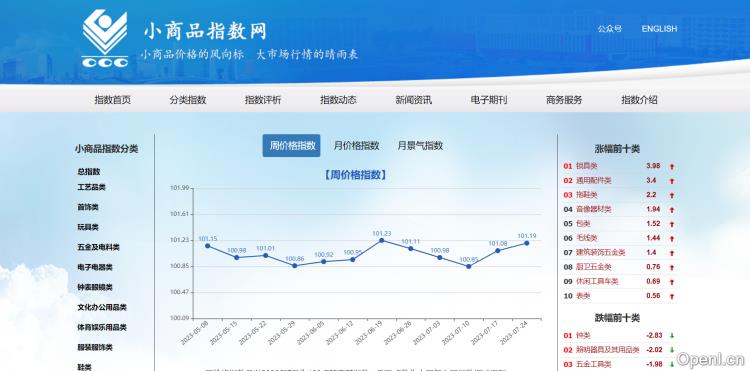
Task: Click the up arrow in the 建筑装饰五金类 row
Action: coord(672,253)
